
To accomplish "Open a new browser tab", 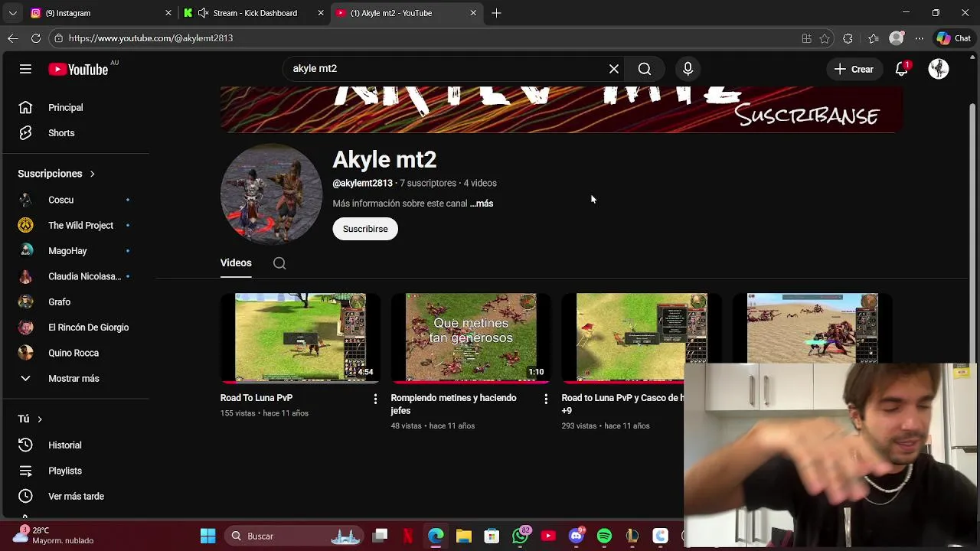I will [496, 13].
